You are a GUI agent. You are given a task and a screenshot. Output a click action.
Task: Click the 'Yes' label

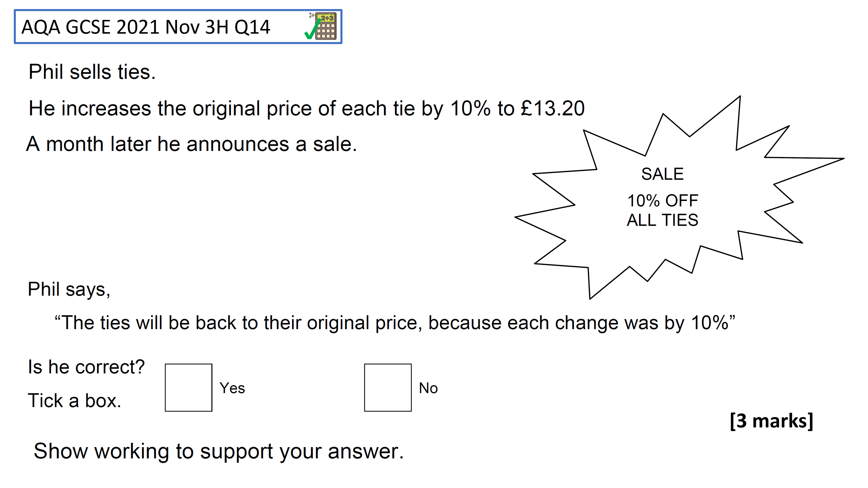click(x=232, y=388)
